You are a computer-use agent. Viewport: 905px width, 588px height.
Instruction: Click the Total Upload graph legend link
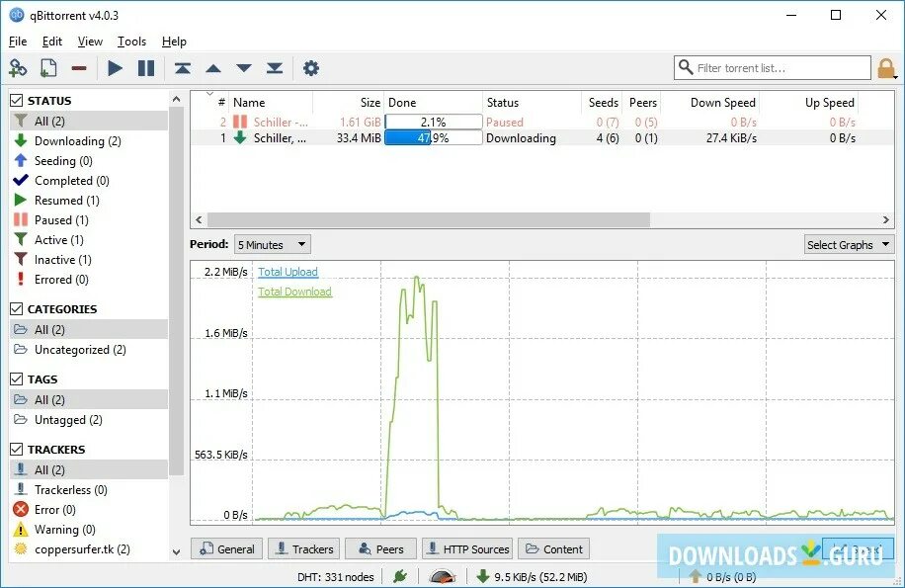click(x=288, y=272)
